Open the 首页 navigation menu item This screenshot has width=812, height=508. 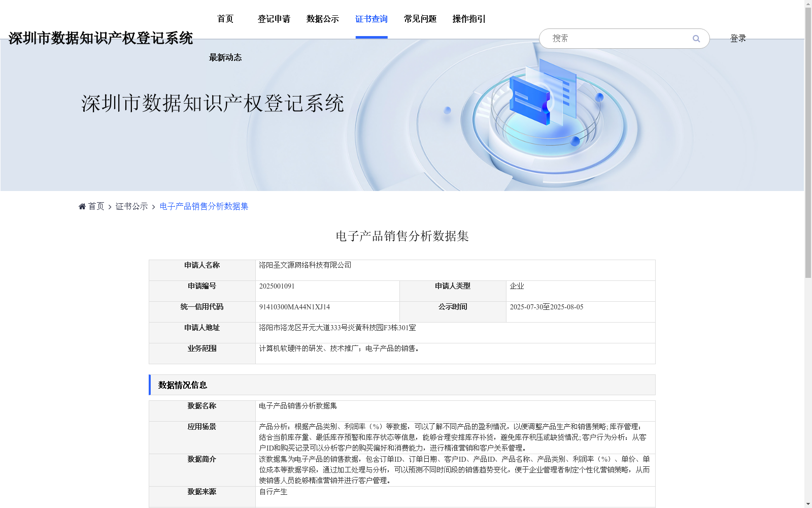pos(225,19)
